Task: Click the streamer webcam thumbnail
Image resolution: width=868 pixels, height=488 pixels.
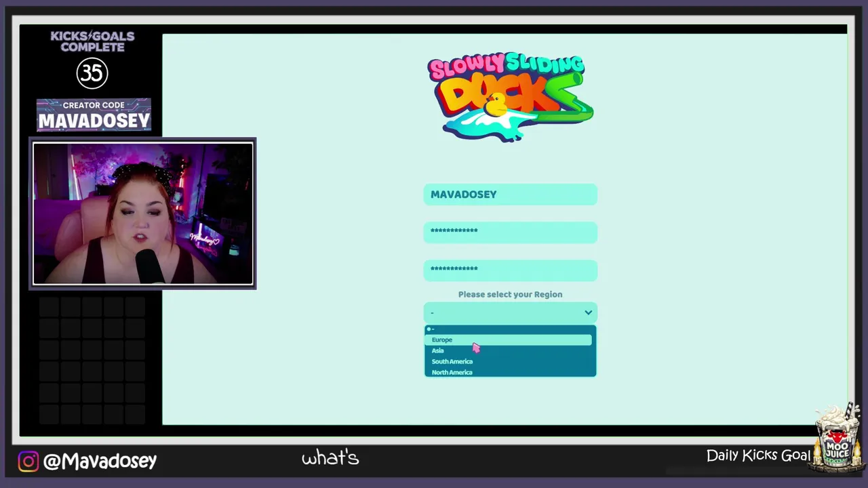Action: [x=143, y=213]
